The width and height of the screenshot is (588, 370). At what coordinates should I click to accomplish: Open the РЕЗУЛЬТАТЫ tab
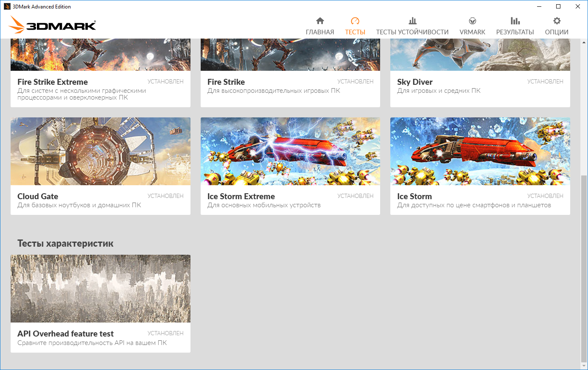(515, 32)
